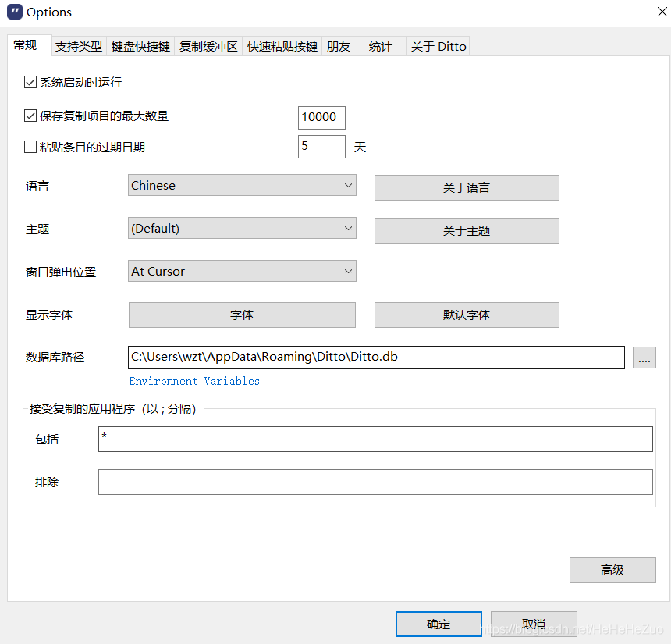Open the 复制缓冲区 tab
This screenshot has height=644, width=671.
208,46
